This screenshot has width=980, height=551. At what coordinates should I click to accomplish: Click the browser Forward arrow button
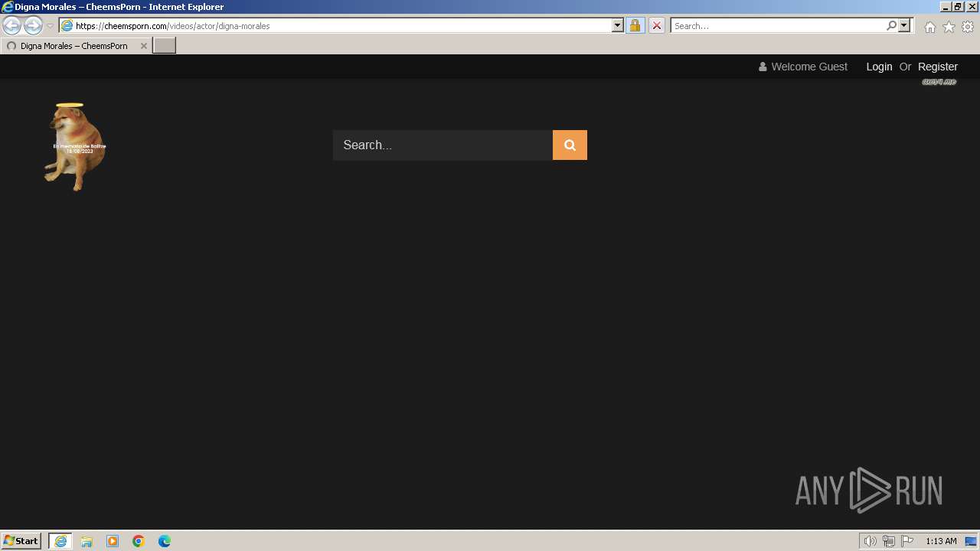tap(33, 25)
